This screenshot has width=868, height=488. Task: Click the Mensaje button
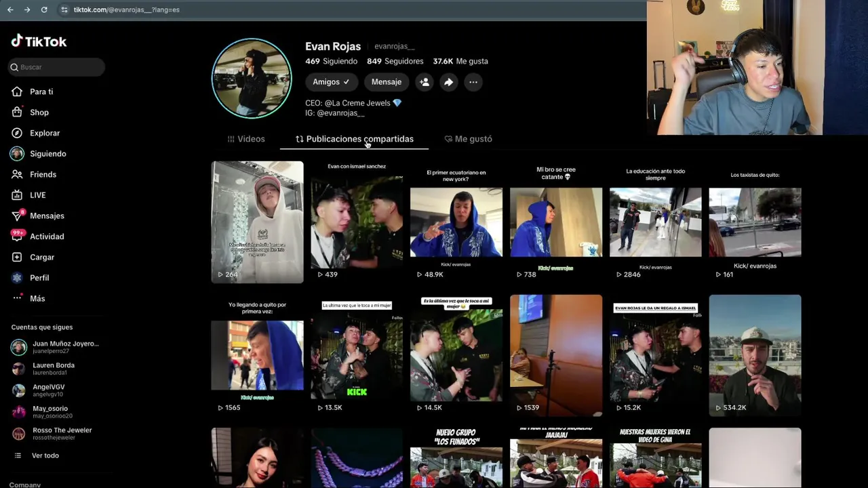coord(387,82)
